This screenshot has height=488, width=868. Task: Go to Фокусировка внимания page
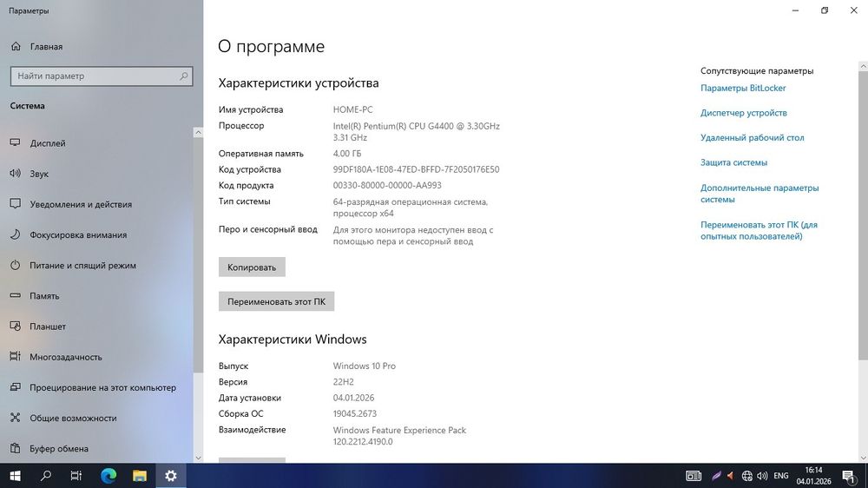(x=78, y=234)
